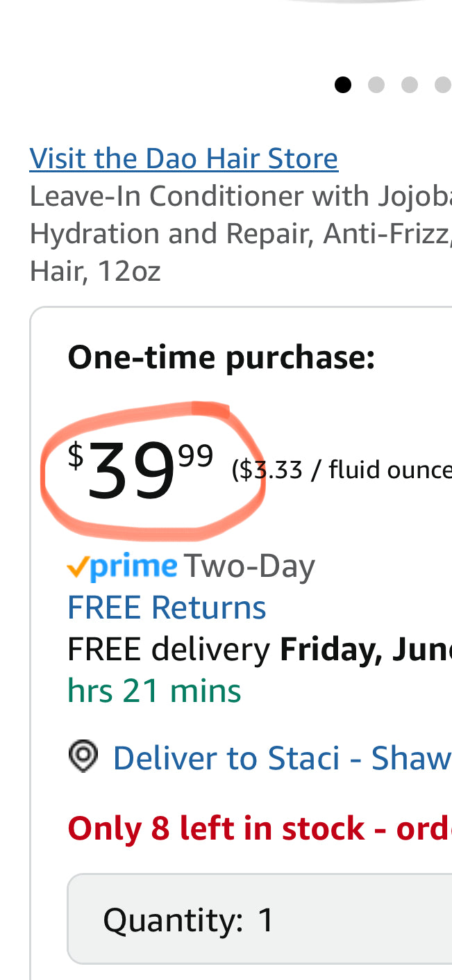Show the fourth carousel image dot
This screenshot has width=452, height=980.
pyautogui.click(x=443, y=85)
